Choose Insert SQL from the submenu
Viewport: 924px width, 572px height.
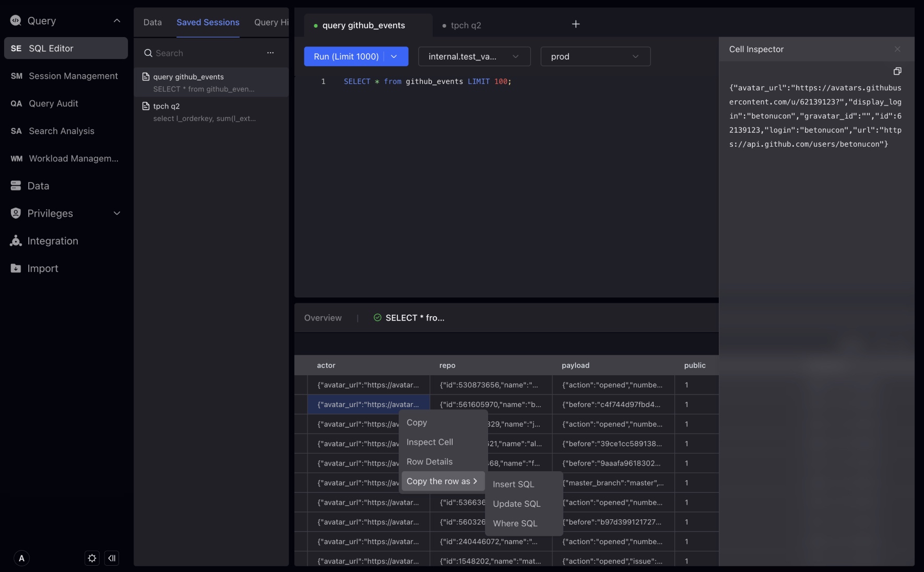point(513,484)
